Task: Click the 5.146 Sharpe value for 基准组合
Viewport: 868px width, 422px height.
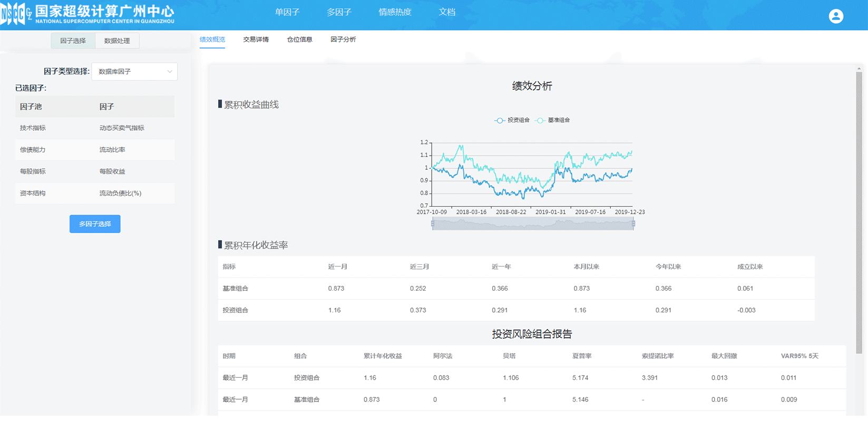Action: (580, 399)
